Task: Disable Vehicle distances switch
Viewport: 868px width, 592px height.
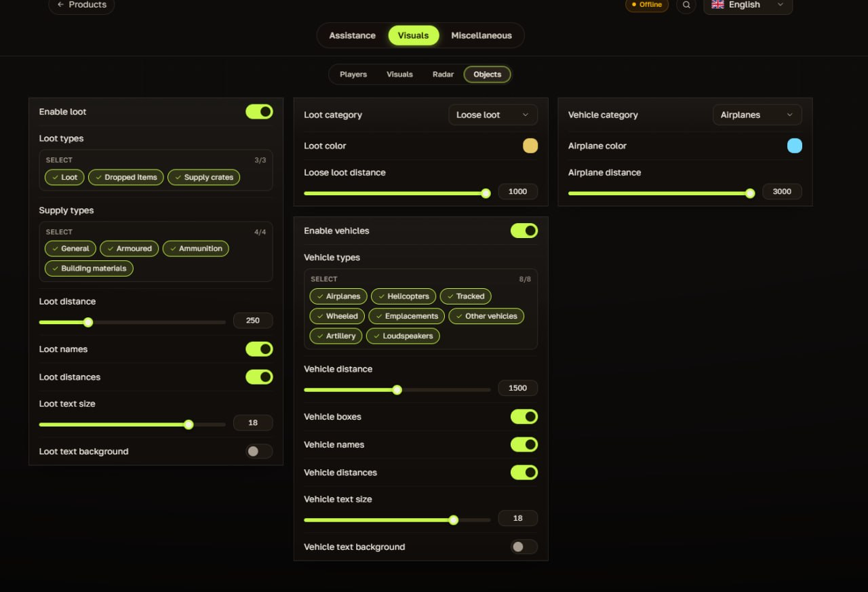Action: [524, 473]
